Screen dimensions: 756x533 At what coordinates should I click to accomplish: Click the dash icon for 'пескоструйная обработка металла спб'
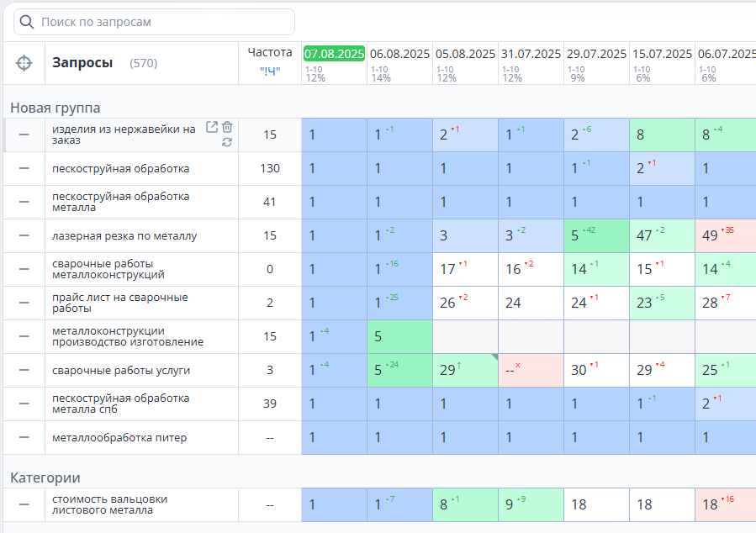pos(24,404)
